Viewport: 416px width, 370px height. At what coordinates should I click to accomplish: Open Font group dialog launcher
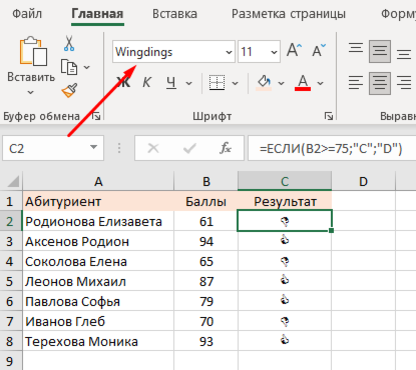pyautogui.click(x=329, y=116)
